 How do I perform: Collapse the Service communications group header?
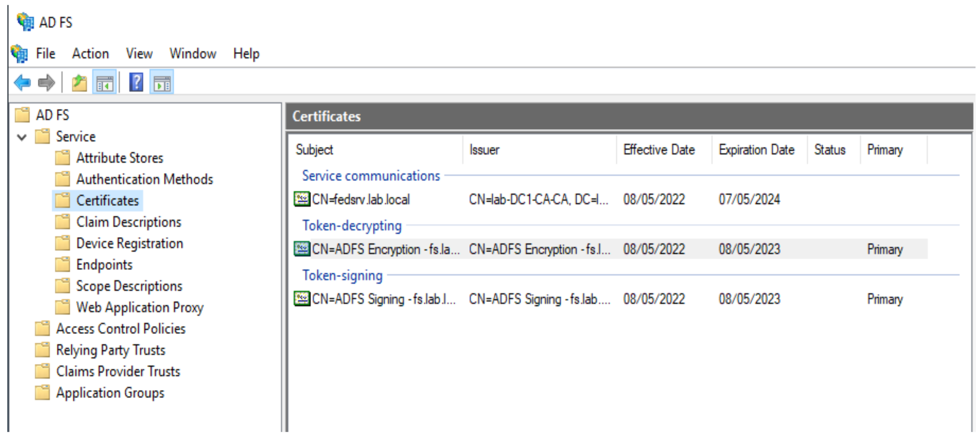click(x=370, y=176)
